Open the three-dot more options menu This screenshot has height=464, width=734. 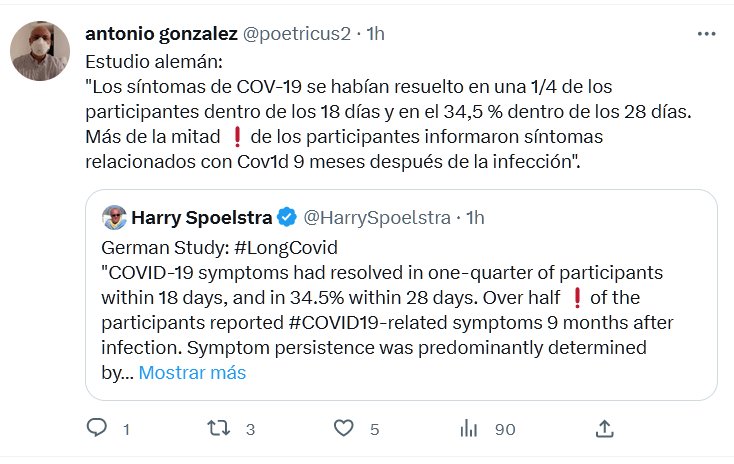[707, 34]
